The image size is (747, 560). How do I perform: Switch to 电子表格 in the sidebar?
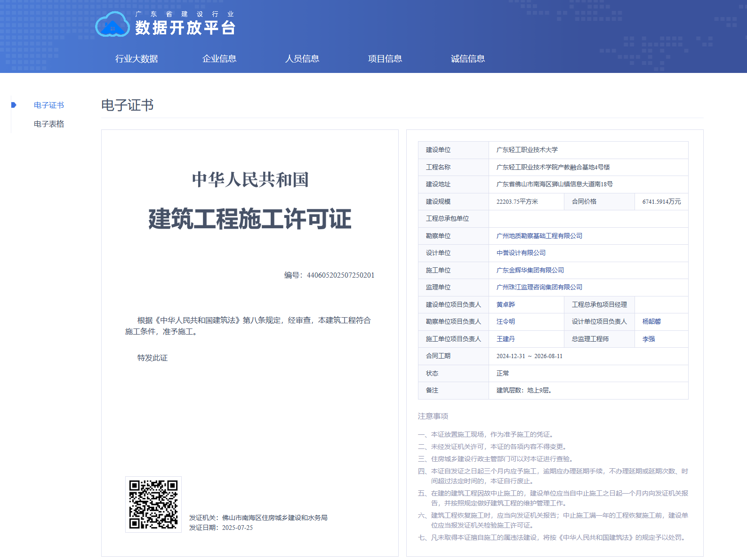[49, 124]
